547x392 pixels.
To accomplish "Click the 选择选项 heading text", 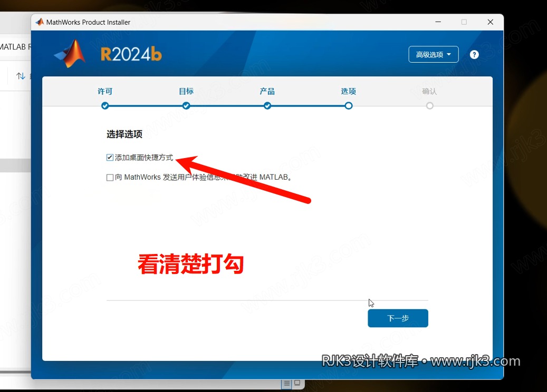I will (124, 134).
